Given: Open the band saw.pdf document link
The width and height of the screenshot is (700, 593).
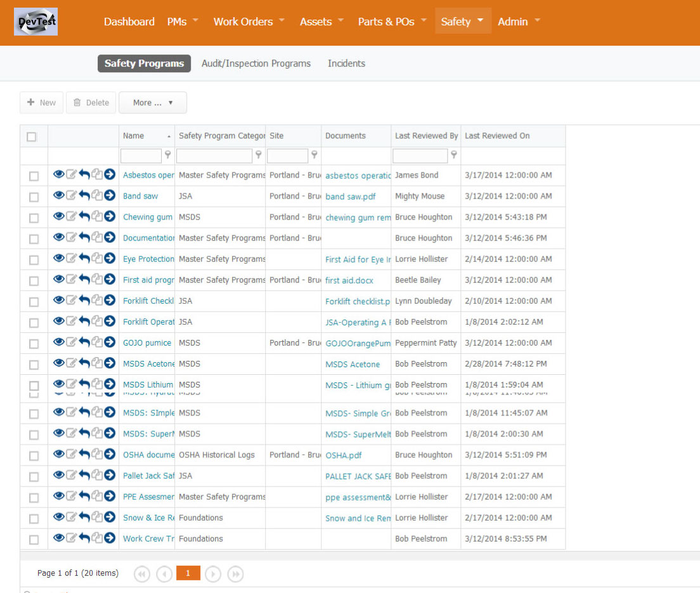Looking at the screenshot, I should point(351,197).
